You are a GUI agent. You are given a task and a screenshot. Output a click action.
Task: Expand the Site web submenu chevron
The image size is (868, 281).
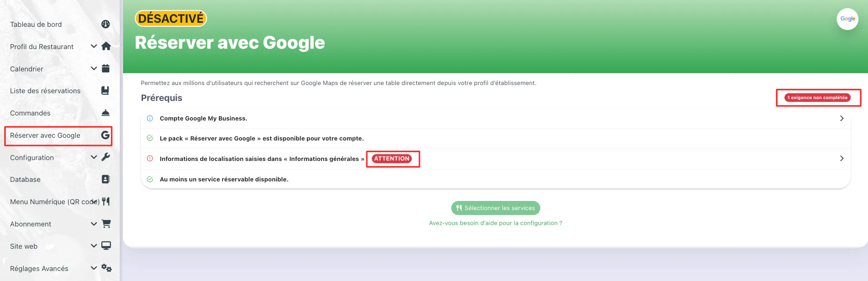[x=94, y=246]
